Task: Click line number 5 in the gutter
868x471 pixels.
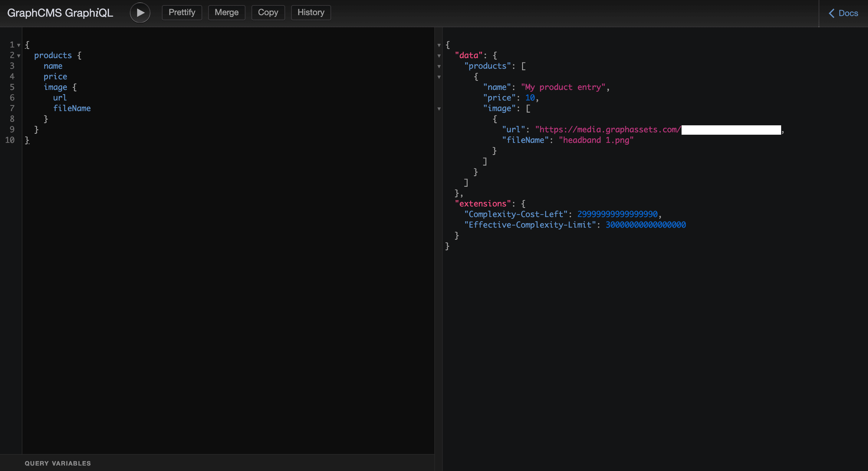Action: tap(12, 87)
